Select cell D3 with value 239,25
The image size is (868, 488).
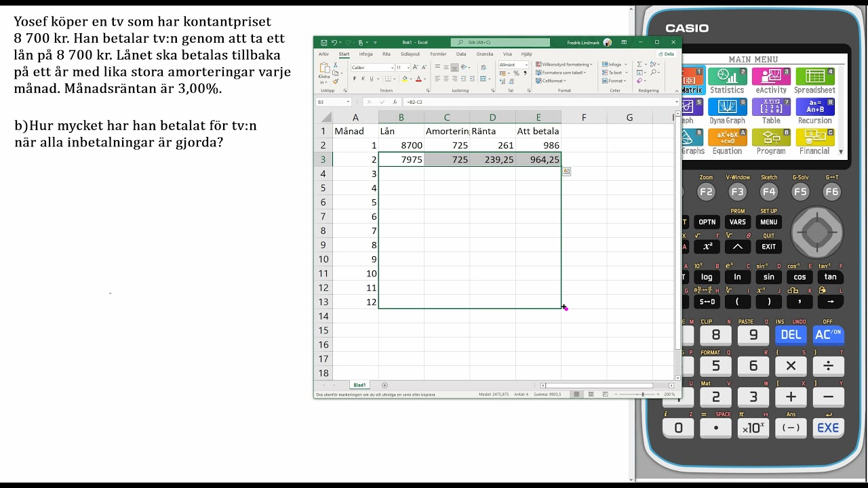click(x=492, y=159)
